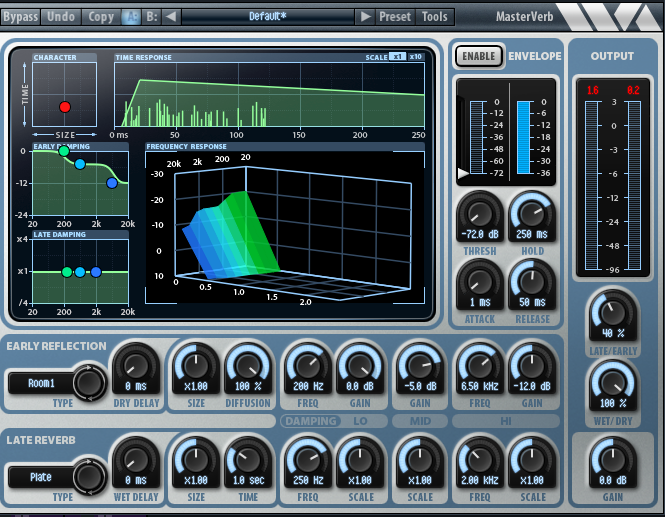Click the WET/DRY knob

coord(612,381)
